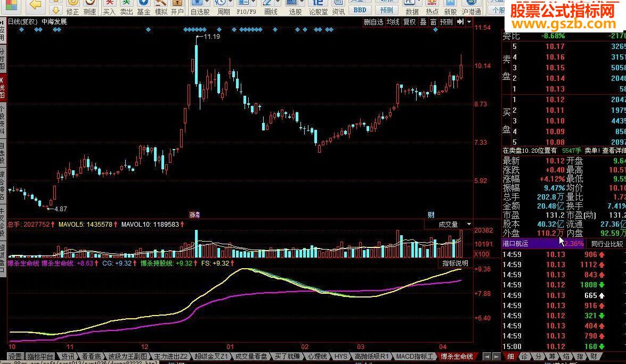Screen dimensions: 626x364
Task: Toggle 复权 price adjustment button
Action: click(x=410, y=22)
